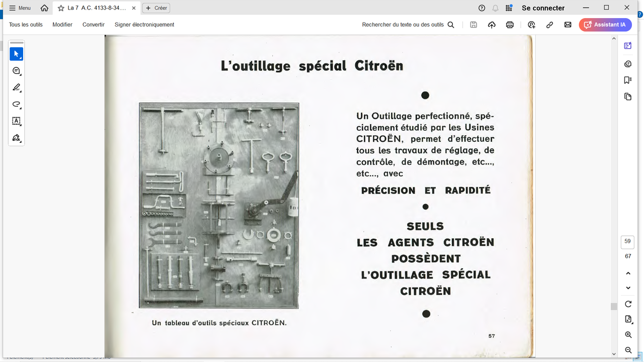Image resolution: width=644 pixels, height=362 pixels.
Task: Click the total page count 67
Action: coord(628,256)
